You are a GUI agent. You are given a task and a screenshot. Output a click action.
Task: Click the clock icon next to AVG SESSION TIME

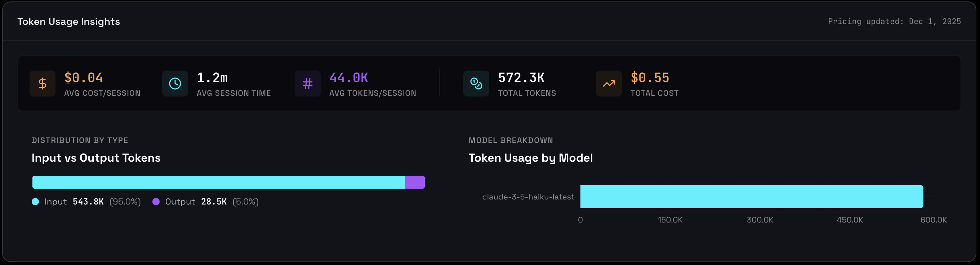pyautogui.click(x=175, y=83)
